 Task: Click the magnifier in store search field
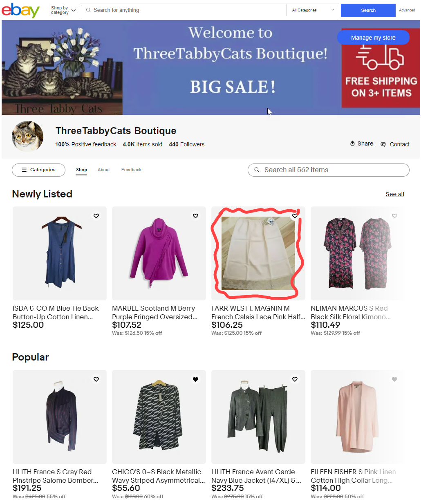tap(257, 170)
